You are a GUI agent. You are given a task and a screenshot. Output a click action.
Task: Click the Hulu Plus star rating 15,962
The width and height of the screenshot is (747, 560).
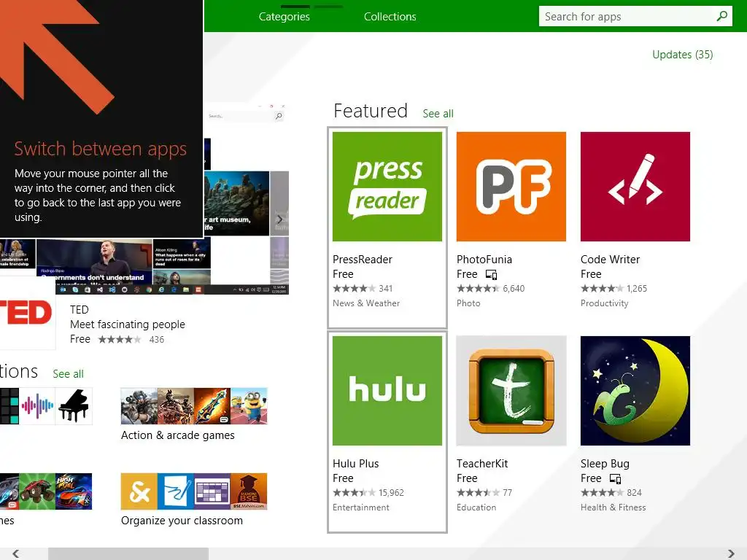(x=368, y=493)
